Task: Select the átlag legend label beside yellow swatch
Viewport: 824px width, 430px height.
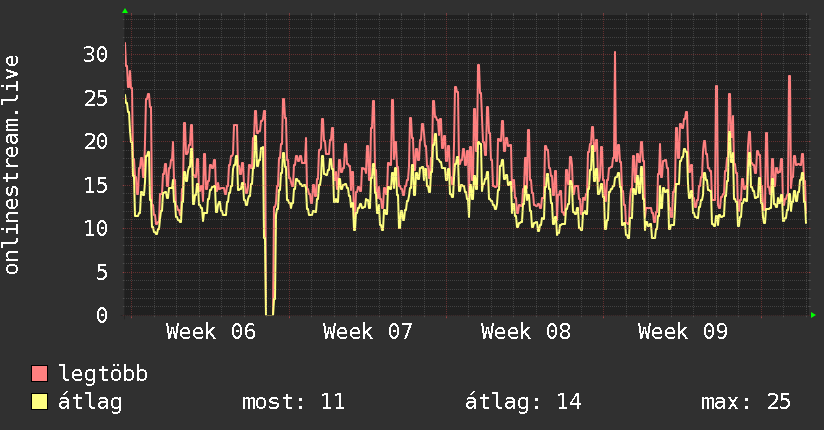Action: (x=90, y=402)
